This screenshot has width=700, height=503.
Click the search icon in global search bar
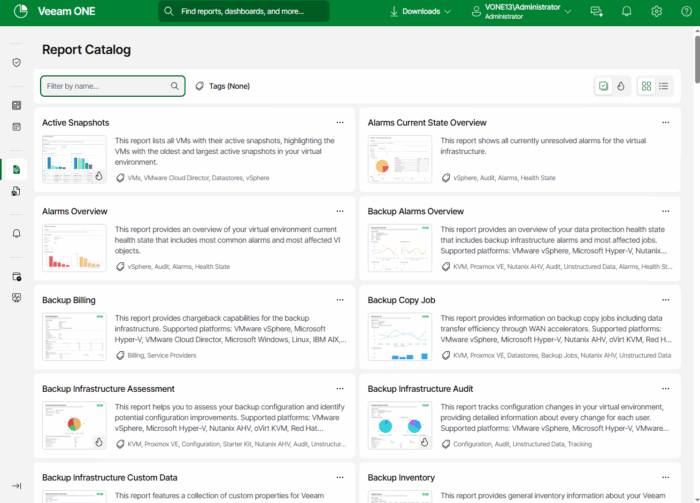168,11
